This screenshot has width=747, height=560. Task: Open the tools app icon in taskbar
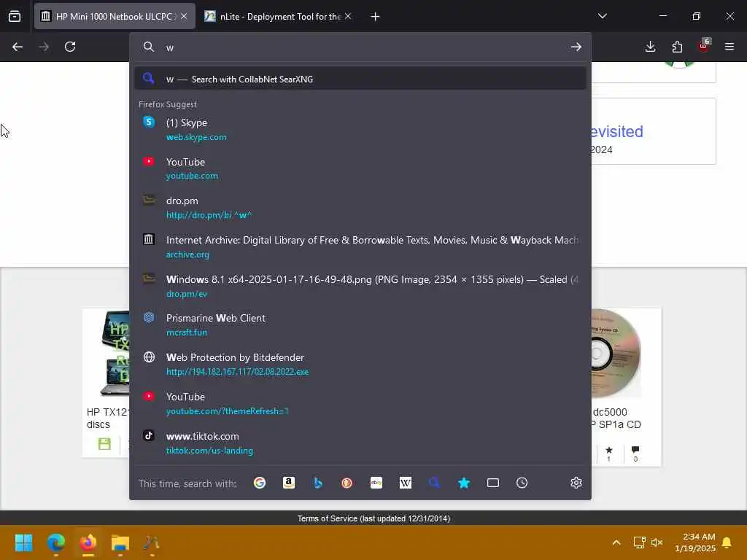pos(152,542)
